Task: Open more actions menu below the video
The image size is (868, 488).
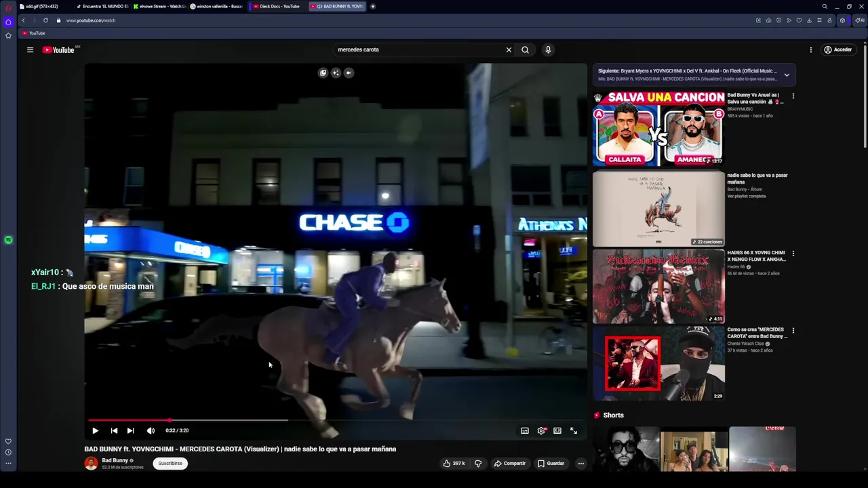Action: coord(580,464)
